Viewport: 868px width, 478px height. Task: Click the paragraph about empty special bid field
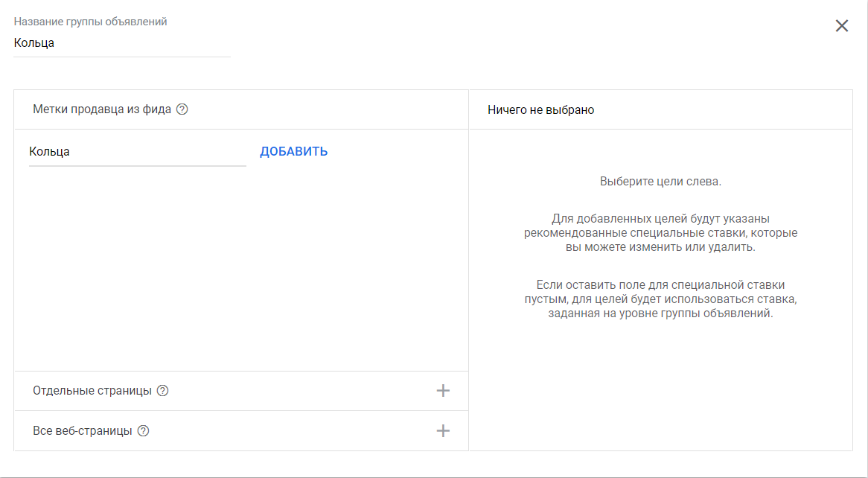point(660,299)
